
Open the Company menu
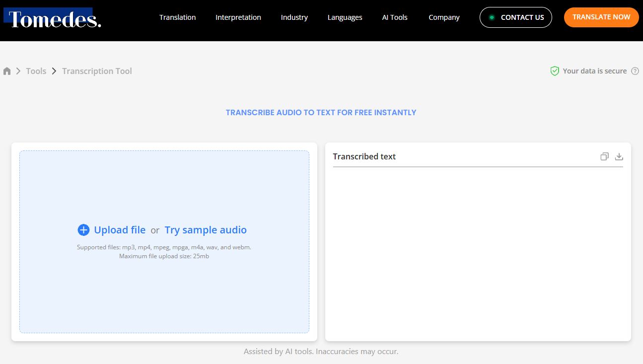(443, 17)
